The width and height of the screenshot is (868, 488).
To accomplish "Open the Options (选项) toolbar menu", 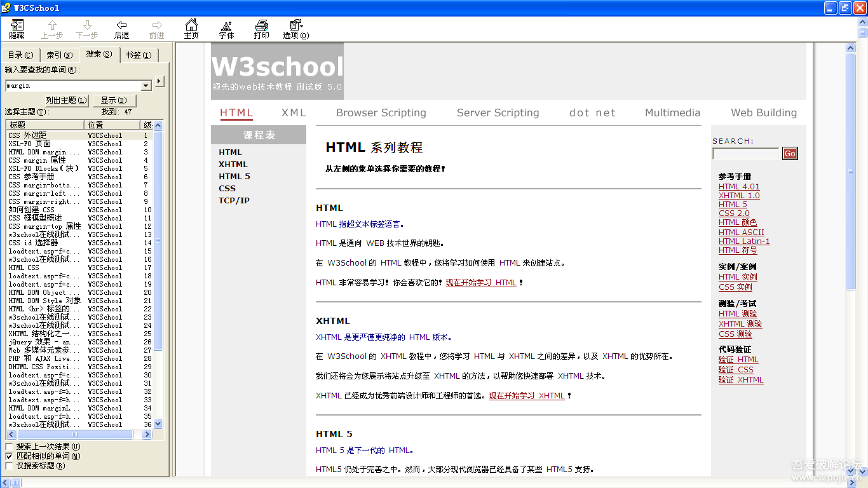I will pos(296,29).
